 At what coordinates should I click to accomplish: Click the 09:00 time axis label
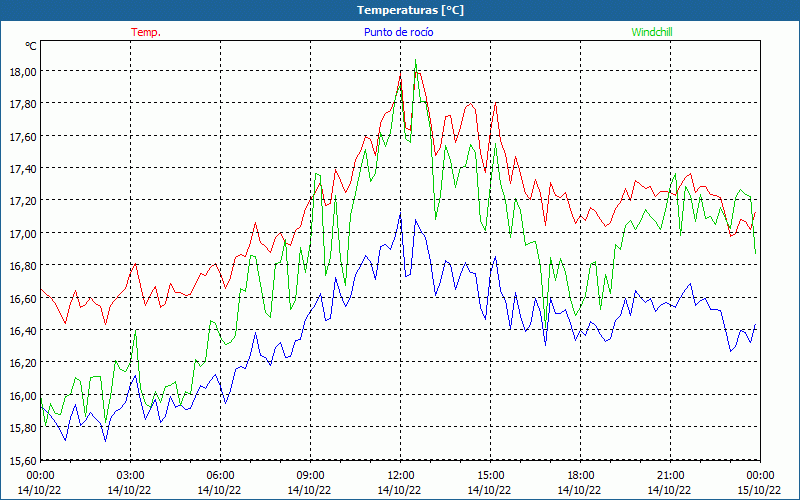(x=310, y=476)
